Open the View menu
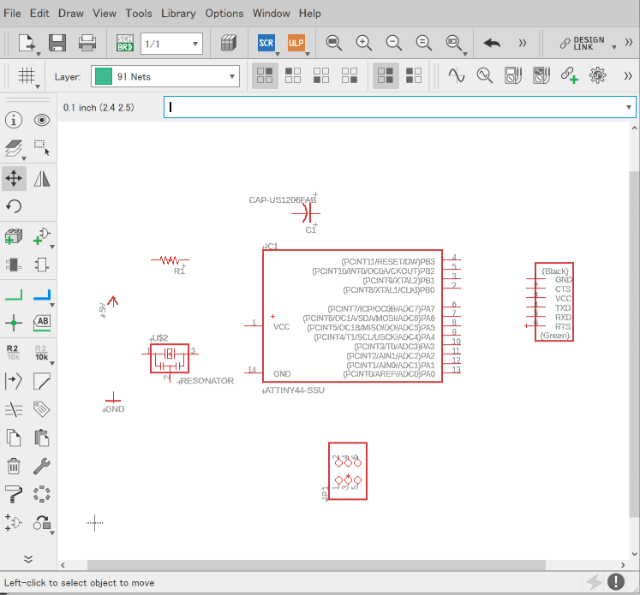Viewport: 640px width, 595px height. coord(104,13)
